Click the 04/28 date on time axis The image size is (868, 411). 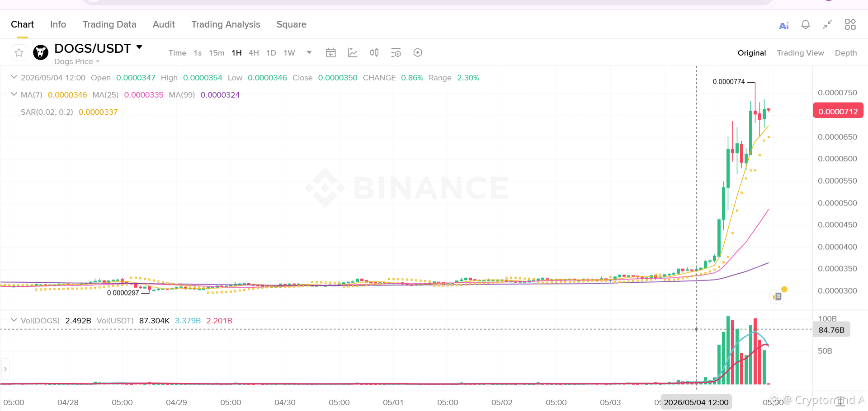coord(68,402)
